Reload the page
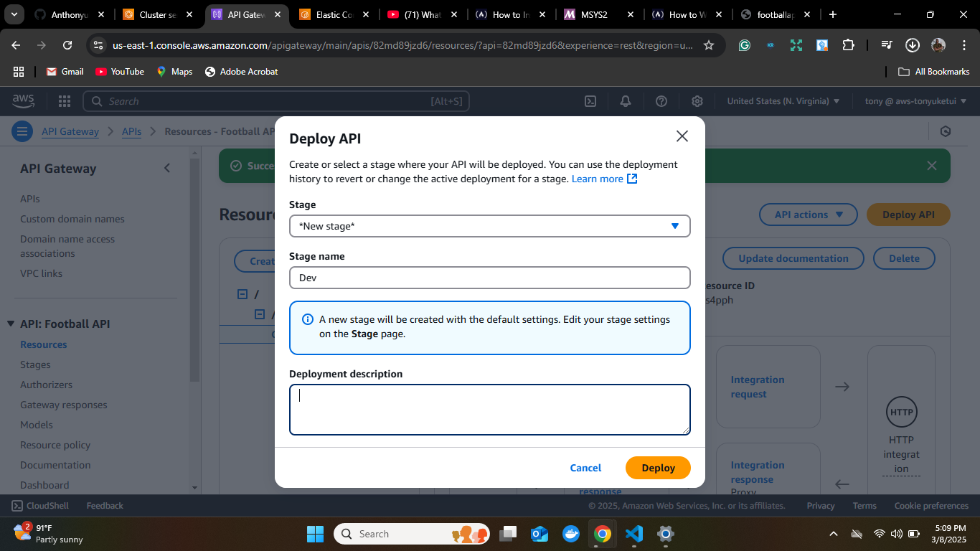Image resolution: width=980 pixels, height=551 pixels. coord(67,45)
